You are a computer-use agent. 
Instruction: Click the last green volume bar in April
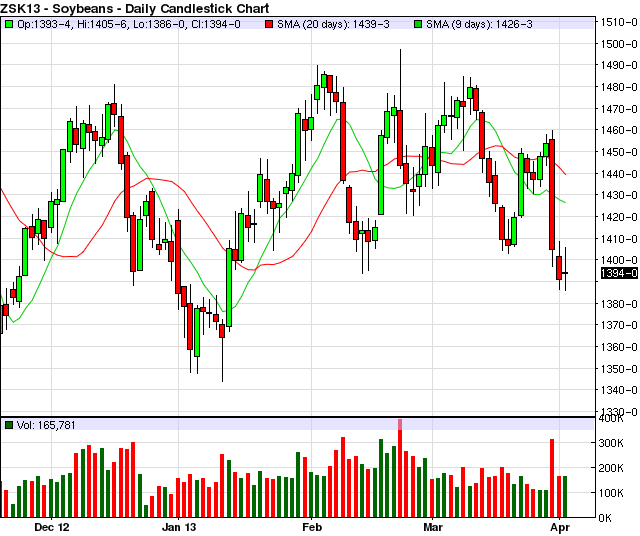pos(565,496)
